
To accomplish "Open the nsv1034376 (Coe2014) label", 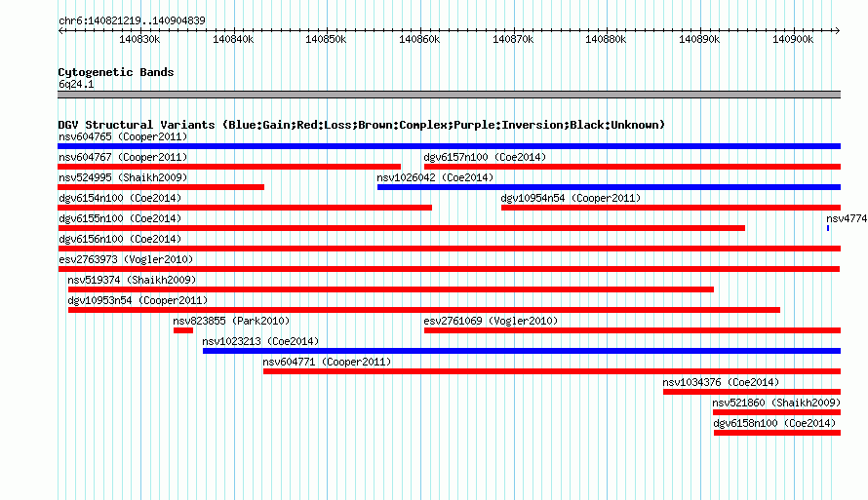I will pos(721,382).
